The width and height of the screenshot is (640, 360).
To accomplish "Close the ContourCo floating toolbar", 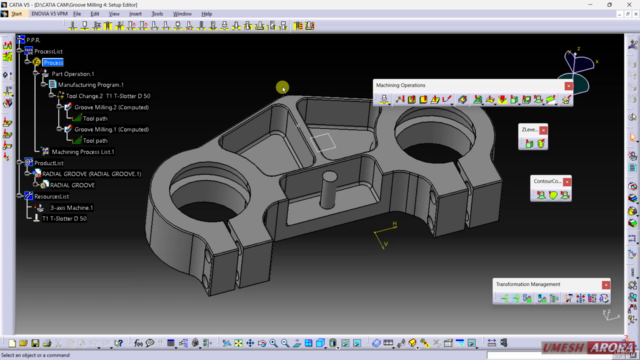I will tap(567, 182).
